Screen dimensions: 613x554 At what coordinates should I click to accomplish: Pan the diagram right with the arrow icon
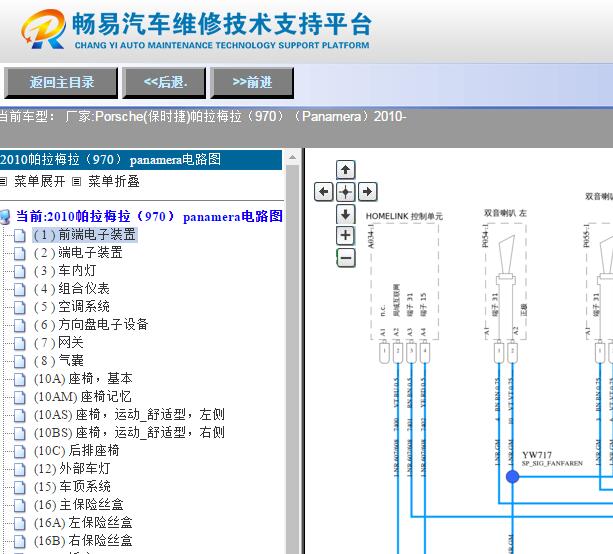367,192
